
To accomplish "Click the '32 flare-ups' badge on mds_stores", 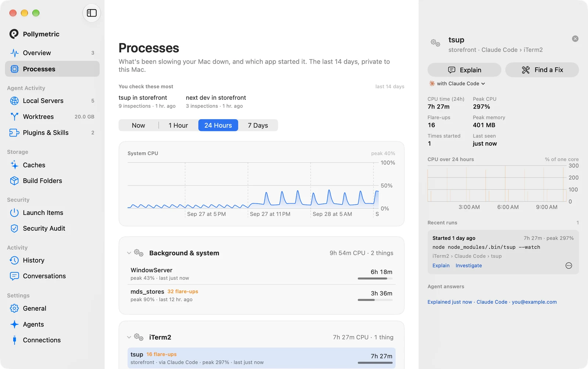I will point(183,291).
